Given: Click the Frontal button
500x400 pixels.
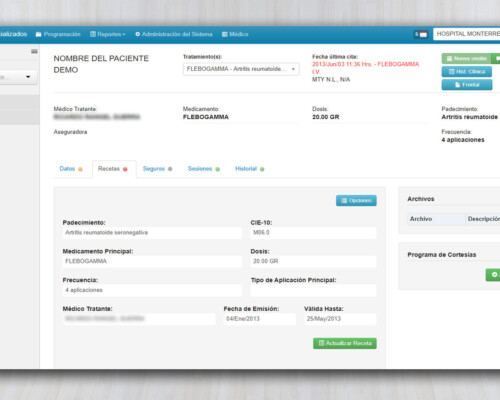Looking at the screenshot, I should click(467, 85).
